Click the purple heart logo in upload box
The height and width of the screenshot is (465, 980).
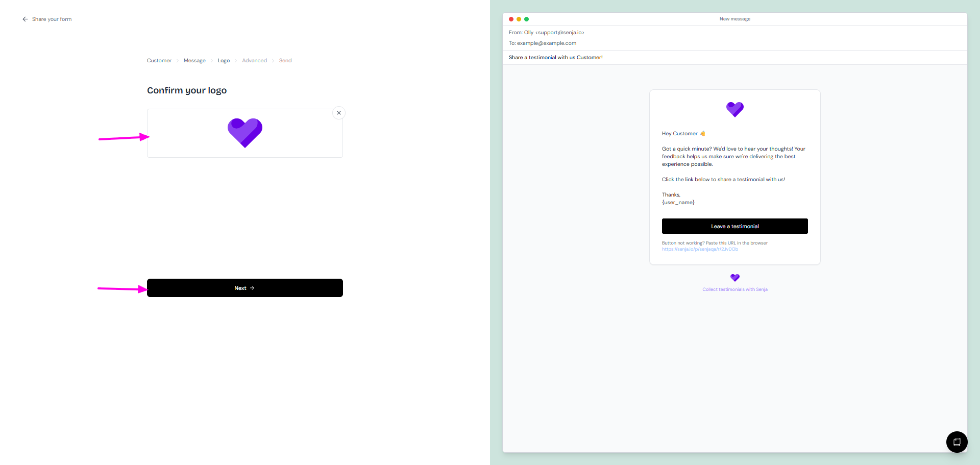click(x=245, y=133)
